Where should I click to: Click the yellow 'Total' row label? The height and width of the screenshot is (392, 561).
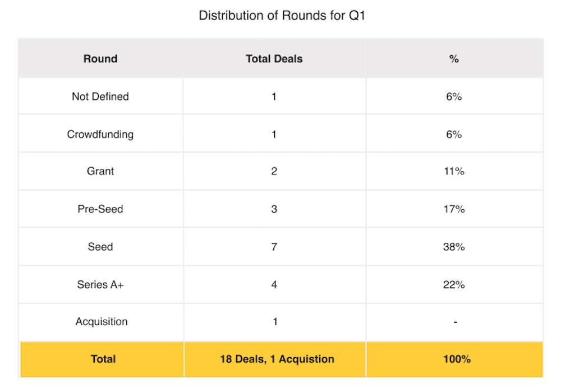click(103, 359)
